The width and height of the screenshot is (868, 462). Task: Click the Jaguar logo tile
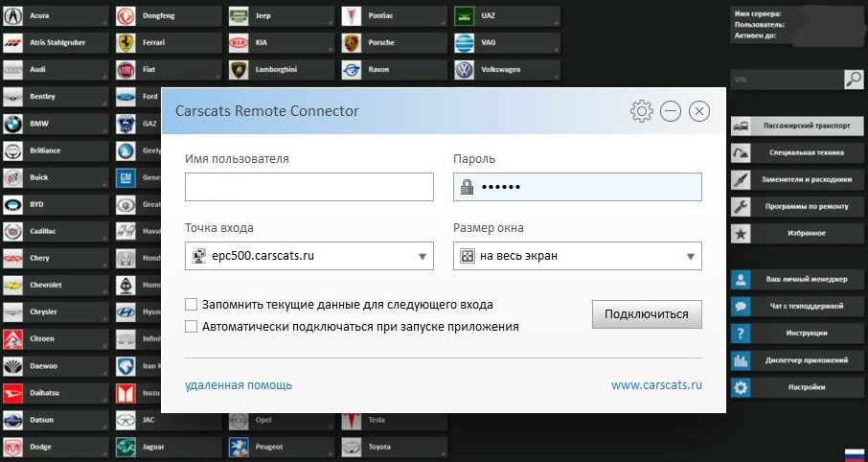[126, 447]
